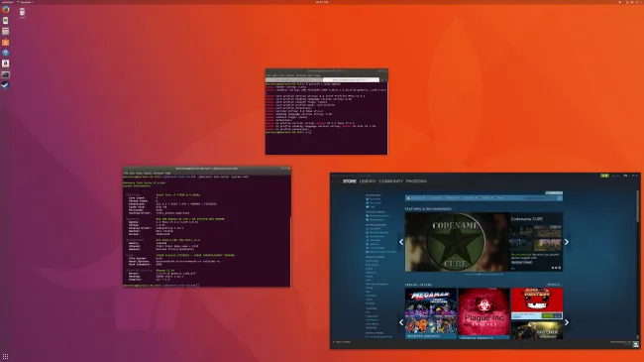Click the green button in Steam's title bar
644x362 pixels.
click(x=604, y=176)
